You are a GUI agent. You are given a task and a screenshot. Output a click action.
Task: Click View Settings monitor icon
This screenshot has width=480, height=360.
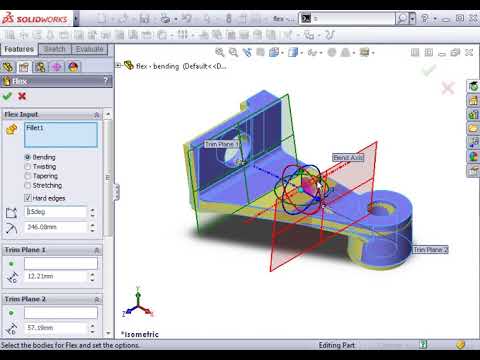[x=365, y=52]
